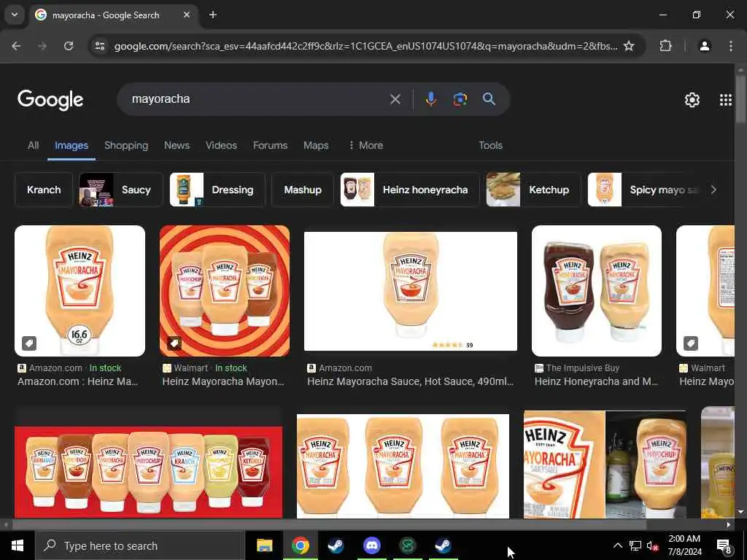Switch to the All results tab
747x560 pixels.
coord(33,145)
